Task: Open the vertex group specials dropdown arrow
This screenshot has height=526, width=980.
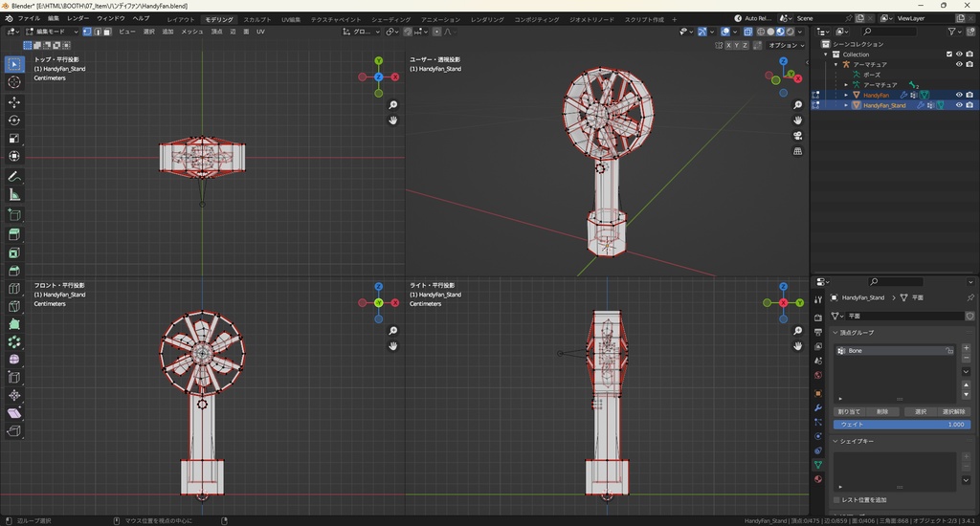Action: 967,372
